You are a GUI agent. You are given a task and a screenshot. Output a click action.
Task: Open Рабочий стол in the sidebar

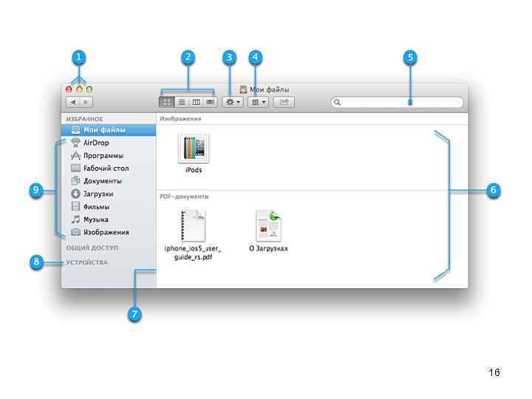[x=109, y=168]
